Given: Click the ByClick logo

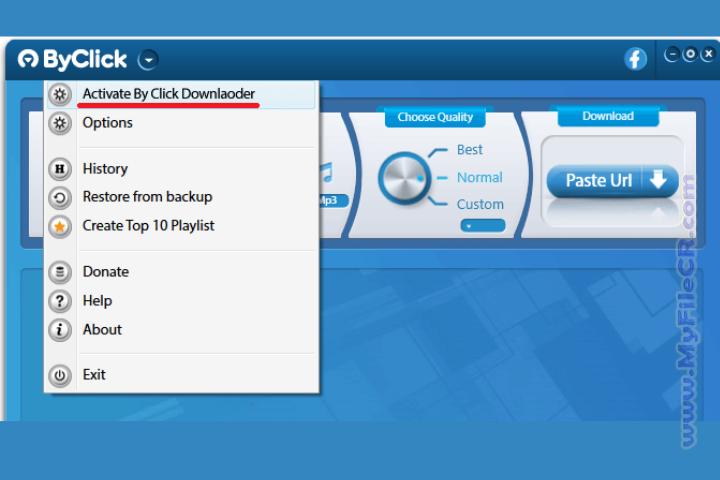Looking at the screenshot, I should click(x=72, y=60).
